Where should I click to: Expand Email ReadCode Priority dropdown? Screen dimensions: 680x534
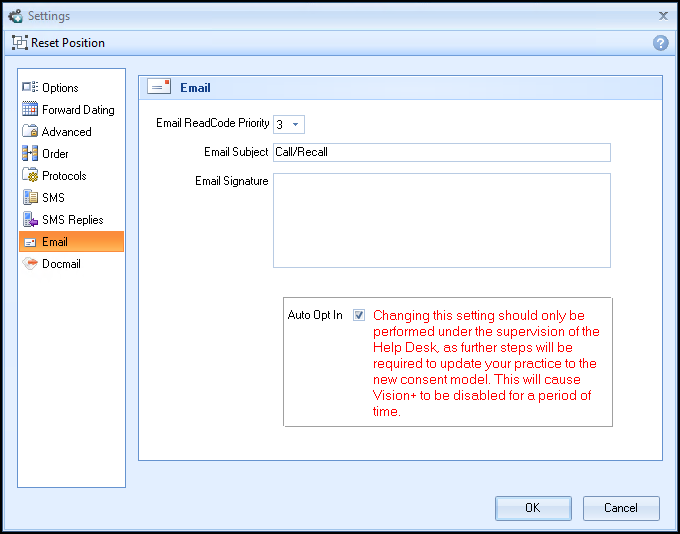click(296, 124)
